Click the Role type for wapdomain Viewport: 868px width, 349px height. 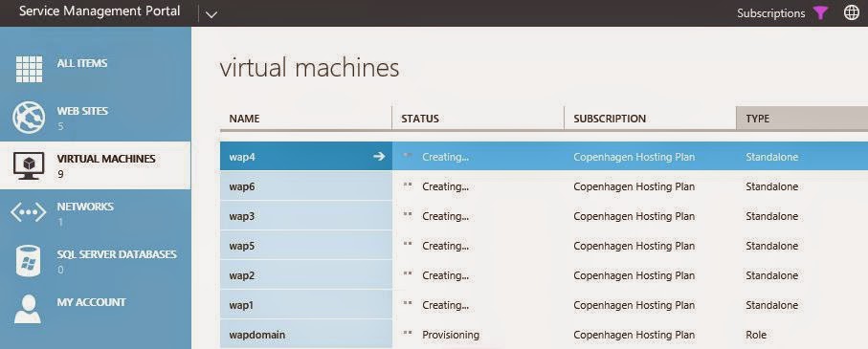(x=756, y=335)
